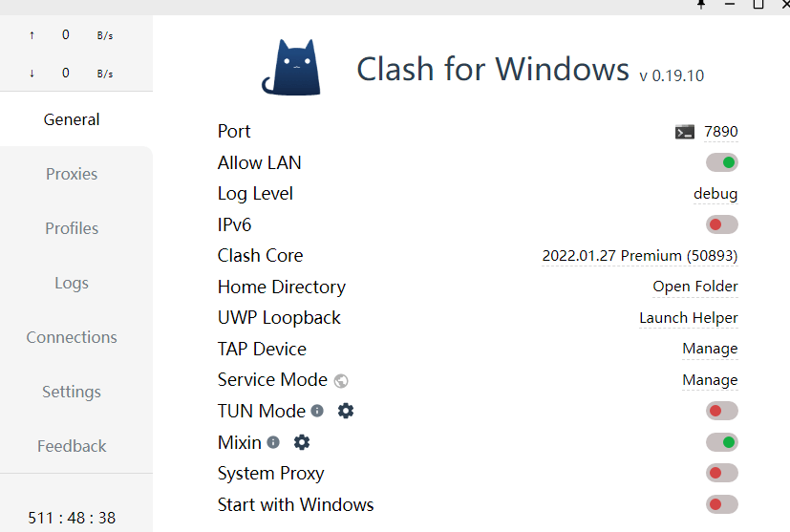Click the pin window icon
Image resolution: width=790 pixels, height=532 pixels.
click(x=702, y=4)
